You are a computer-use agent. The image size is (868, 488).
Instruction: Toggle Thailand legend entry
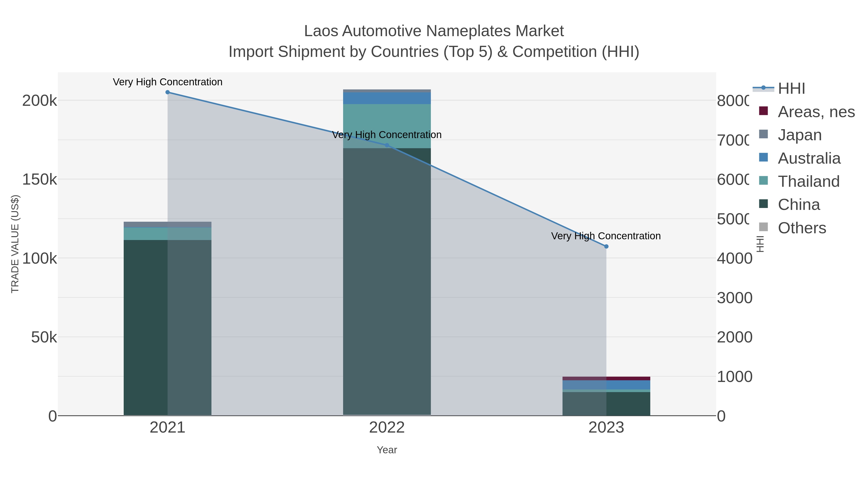tap(799, 181)
